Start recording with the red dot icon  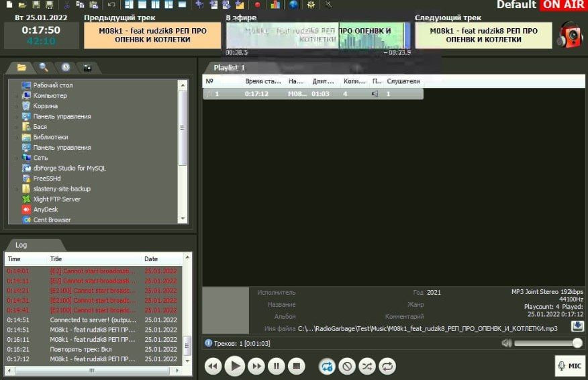click(257, 5)
